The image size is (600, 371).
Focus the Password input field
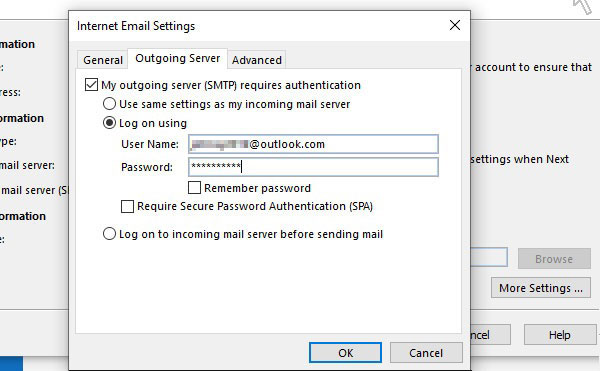(313, 167)
